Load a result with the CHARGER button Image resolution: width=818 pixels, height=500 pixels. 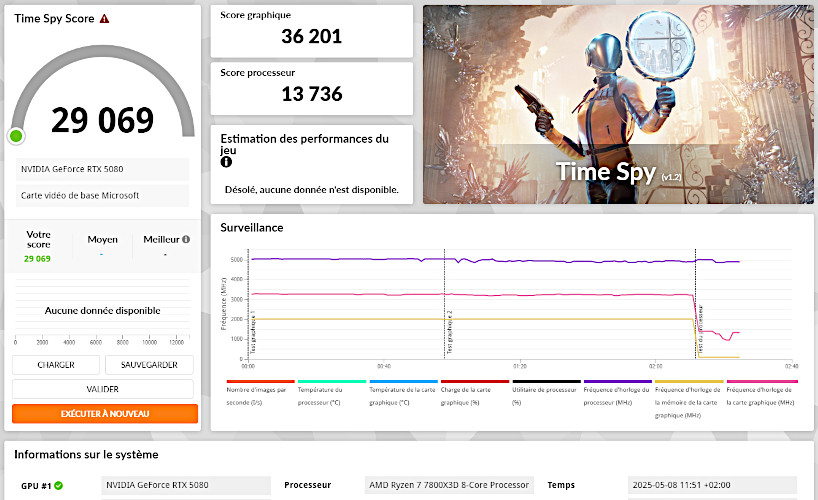56,365
